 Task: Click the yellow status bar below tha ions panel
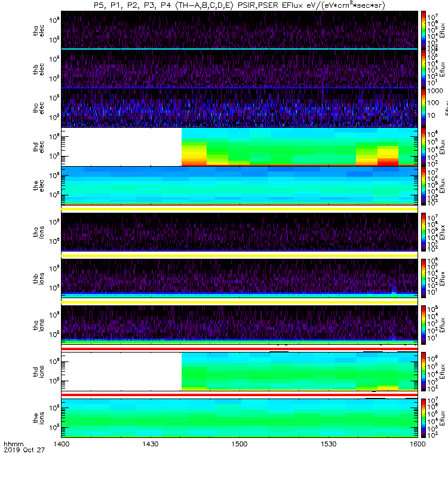point(240,256)
